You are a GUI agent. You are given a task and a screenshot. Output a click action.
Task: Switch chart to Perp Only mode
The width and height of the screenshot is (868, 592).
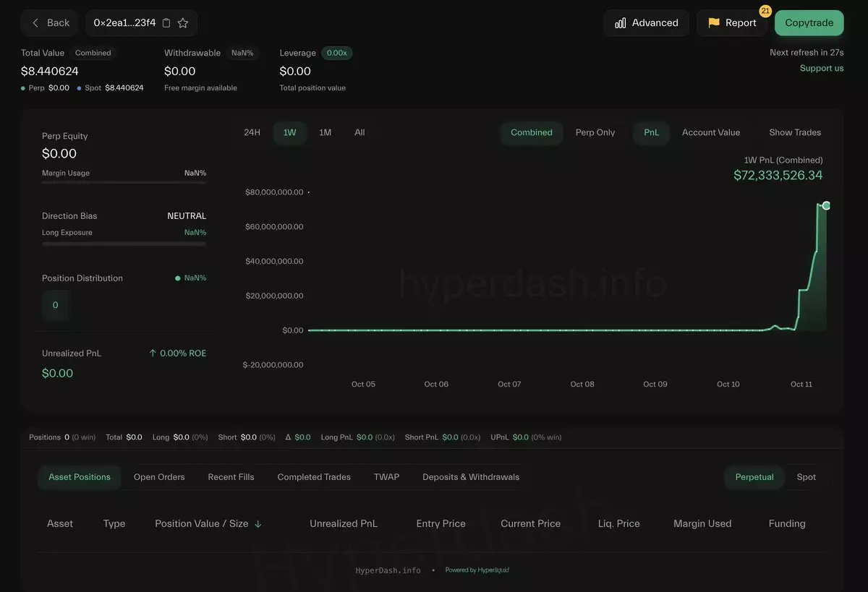[595, 132]
